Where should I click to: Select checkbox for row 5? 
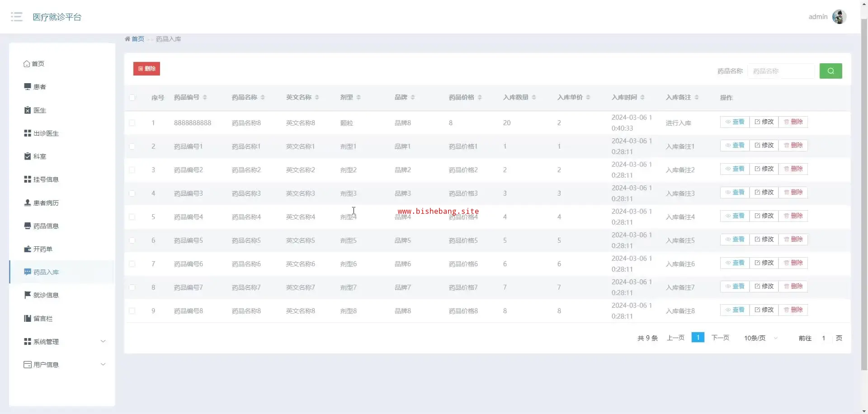[132, 217]
